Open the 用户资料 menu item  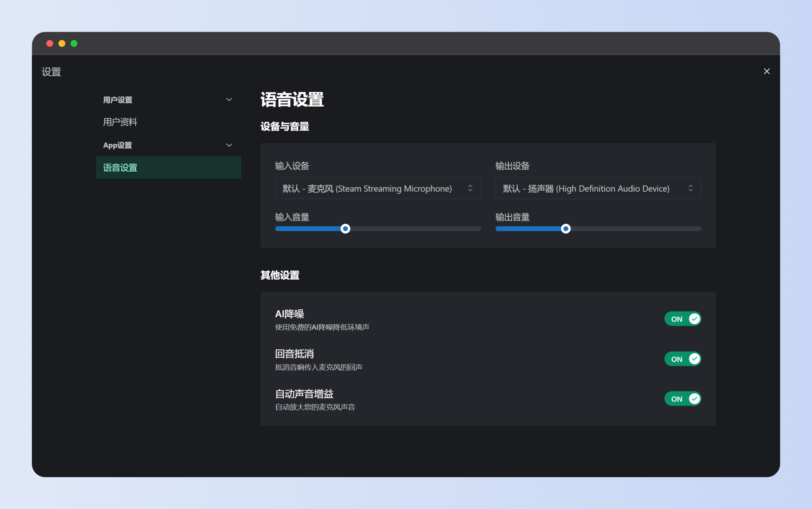[120, 122]
